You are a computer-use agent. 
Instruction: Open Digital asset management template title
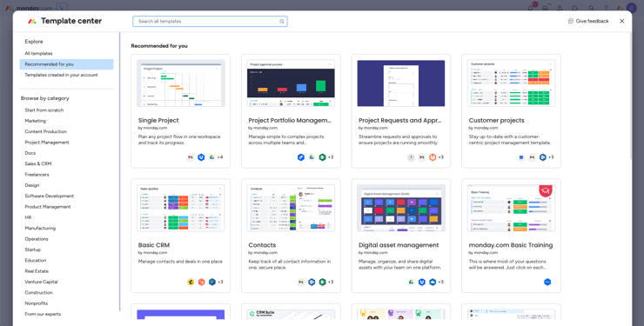[399, 245]
